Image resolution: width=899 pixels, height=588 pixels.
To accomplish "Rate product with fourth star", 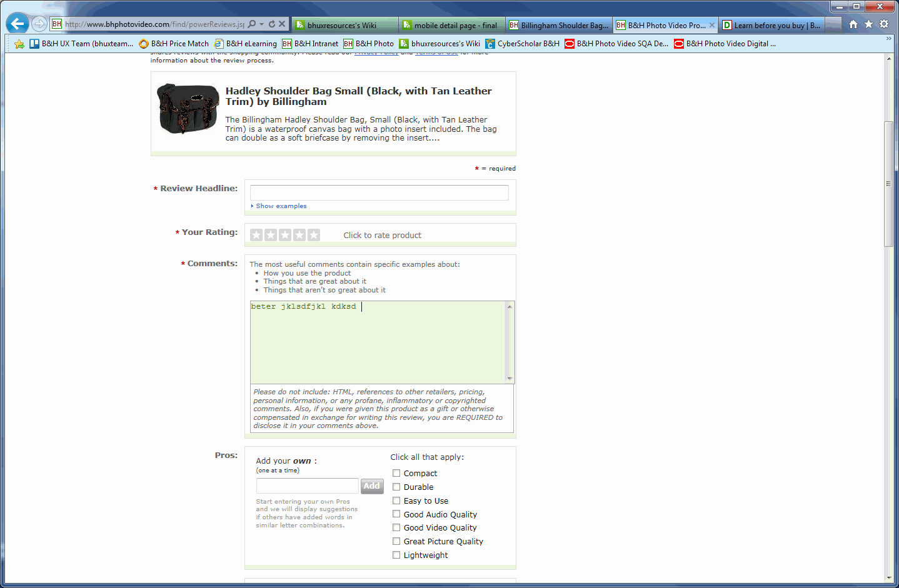I will point(299,235).
